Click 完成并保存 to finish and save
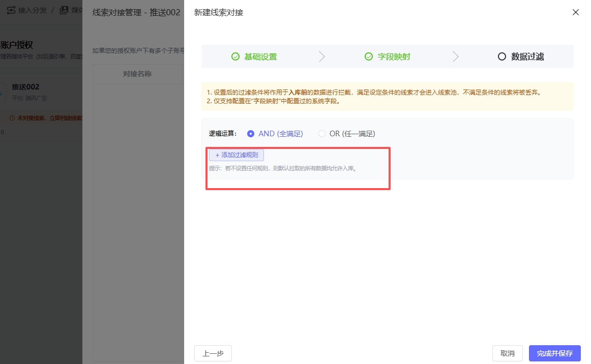Viewport: 591px width, 364px height. [x=554, y=353]
